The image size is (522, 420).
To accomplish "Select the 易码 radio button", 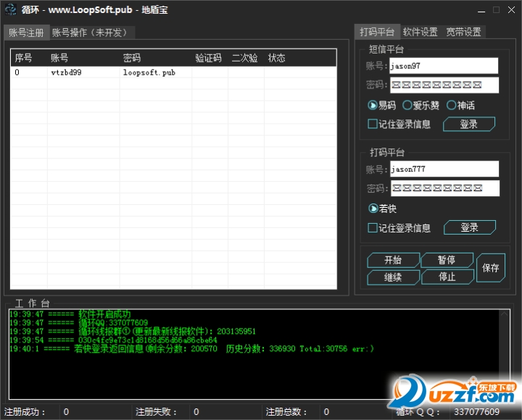I will coord(382,106).
